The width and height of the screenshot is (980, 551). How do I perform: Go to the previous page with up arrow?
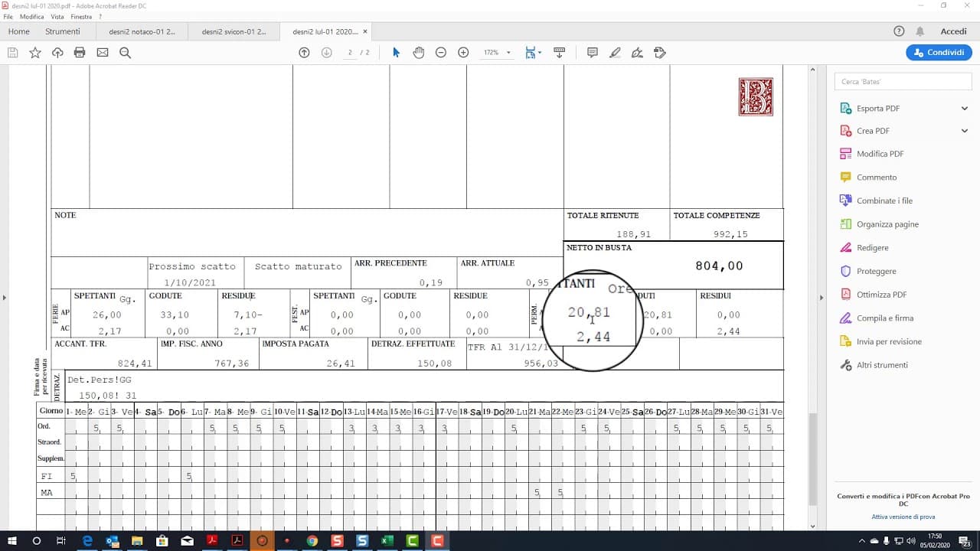pos(304,53)
